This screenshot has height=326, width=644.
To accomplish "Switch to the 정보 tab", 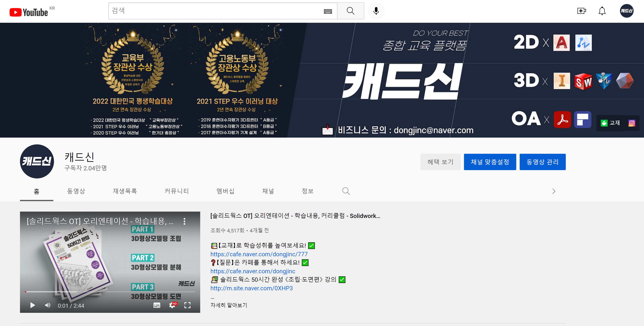I will [308, 191].
